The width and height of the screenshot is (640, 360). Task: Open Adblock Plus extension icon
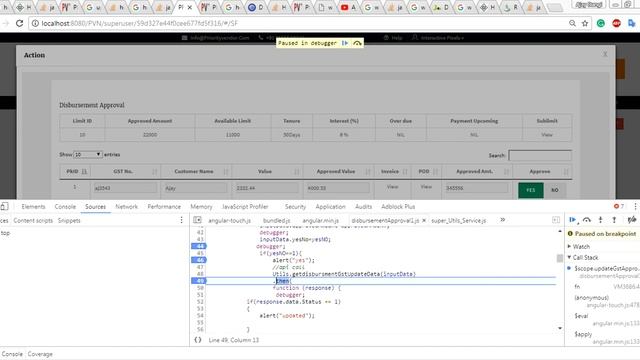pos(616,23)
